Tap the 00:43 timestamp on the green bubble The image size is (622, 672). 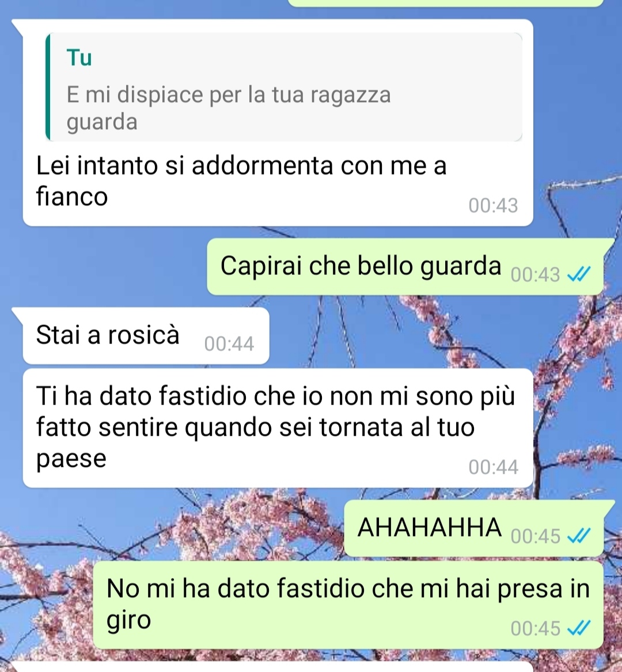click(536, 275)
